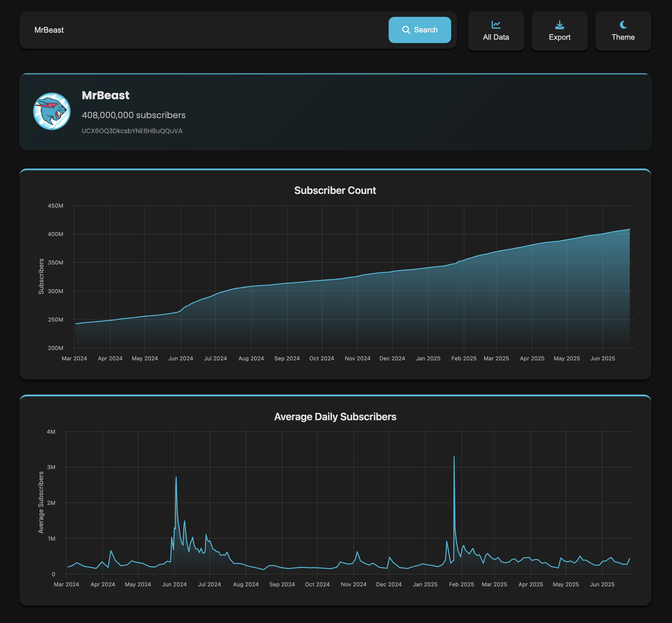Click Mar 2025 label on Average Daily chart
Viewport: 672px width, 623px height.
(494, 585)
